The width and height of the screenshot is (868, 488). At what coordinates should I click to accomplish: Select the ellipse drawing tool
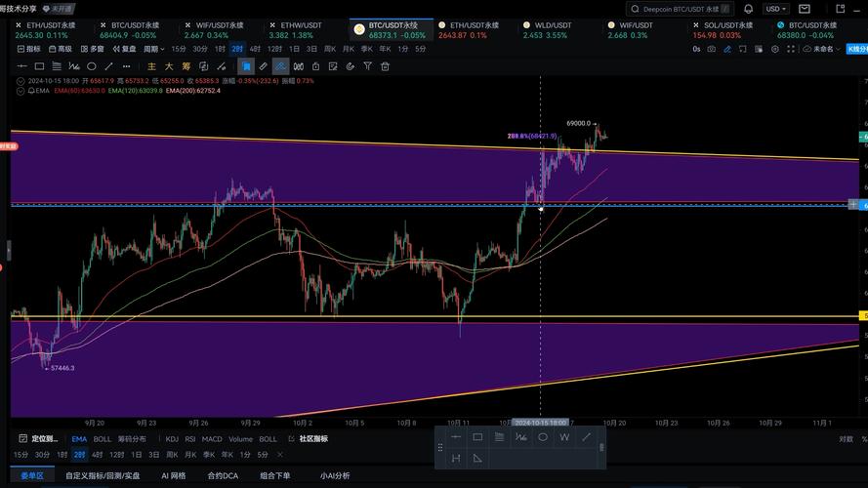tap(92, 66)
